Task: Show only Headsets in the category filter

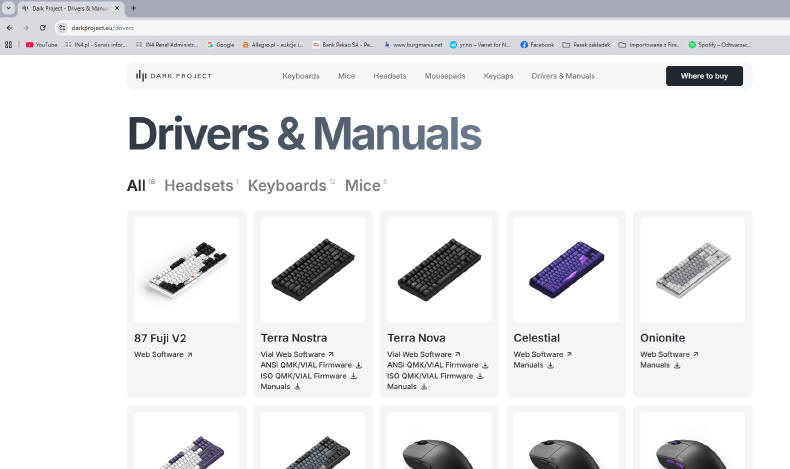Action: tap(198, 185)
